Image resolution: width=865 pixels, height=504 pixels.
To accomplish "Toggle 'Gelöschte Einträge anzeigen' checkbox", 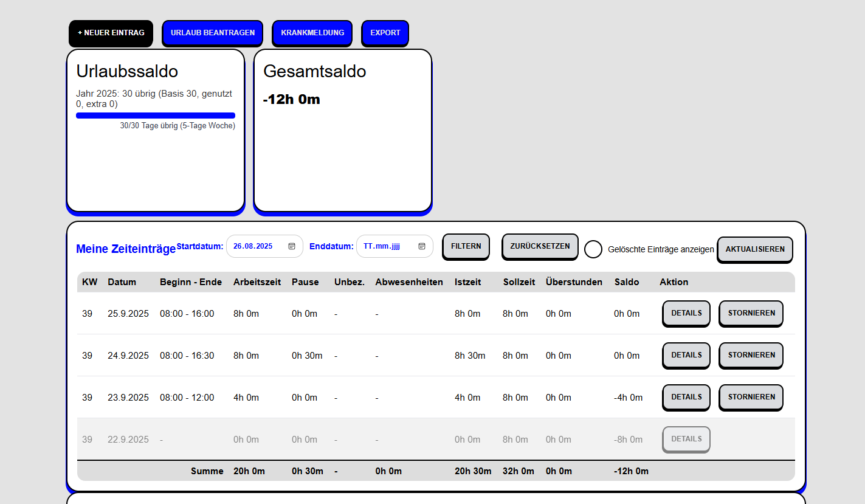I will 593,249.
